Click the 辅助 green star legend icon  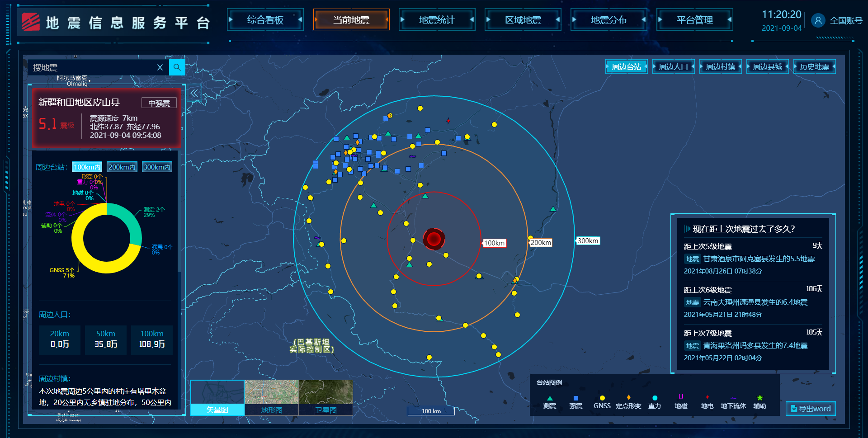click(x=759, y=398)
